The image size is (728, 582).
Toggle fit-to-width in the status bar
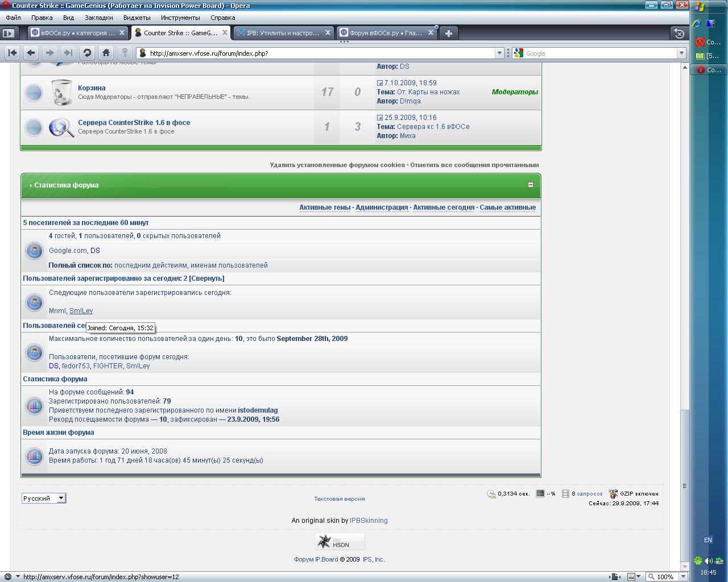(x=614, y=576)
